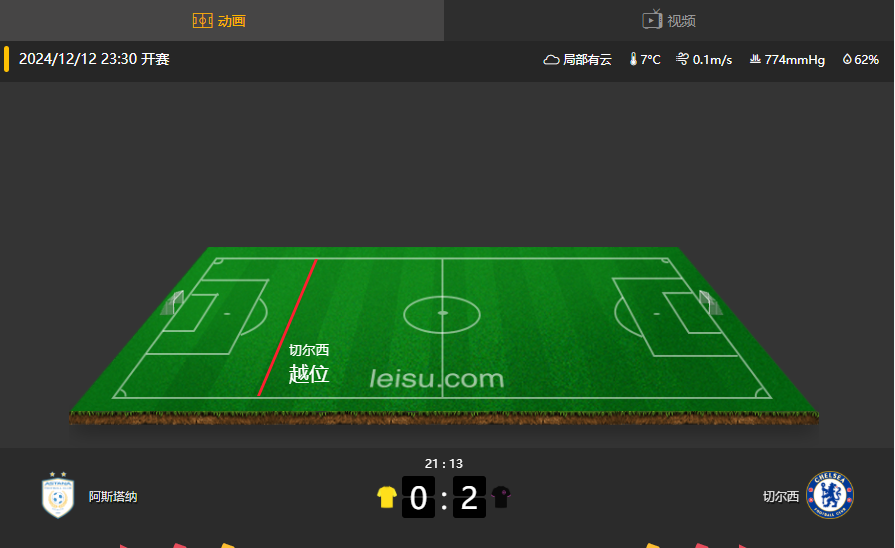Screen dimensions: 895x548
Task: Click the black away jersey icon
Action: click(x=501, y=497)
